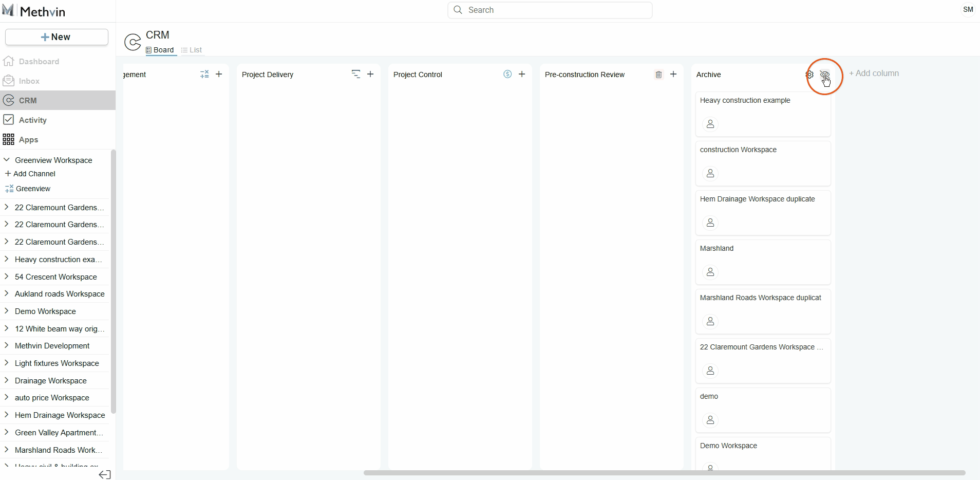Click the New button
This screenshot has height=480, width=980.
(56, 37)
